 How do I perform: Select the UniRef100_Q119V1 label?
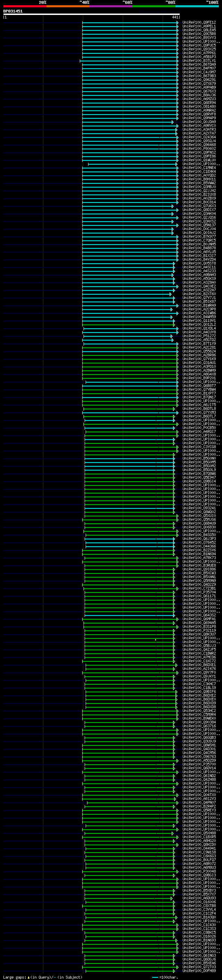(x=199, y=321)
